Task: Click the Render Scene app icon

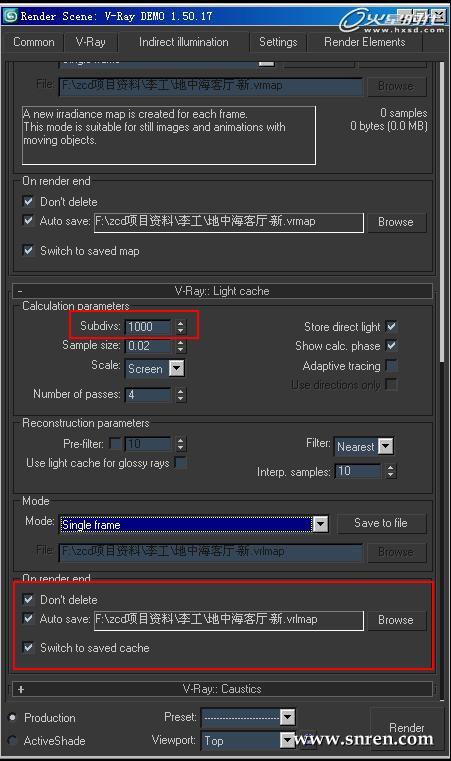Action: pyautogui.click(x=9, y=16)
